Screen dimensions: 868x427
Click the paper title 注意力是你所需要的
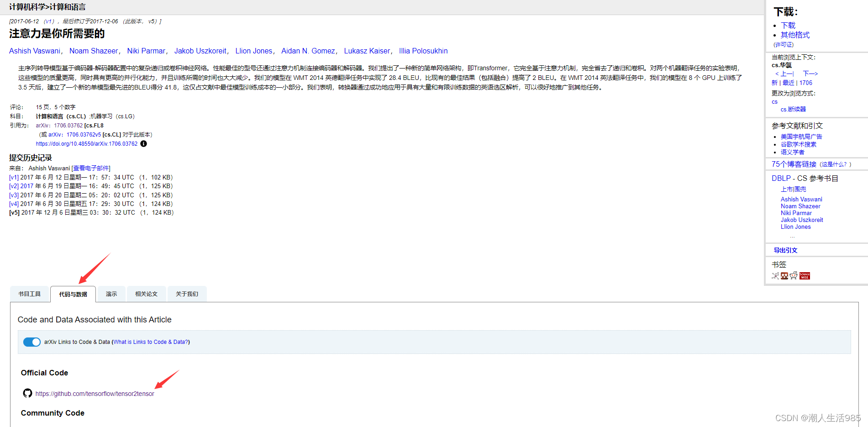57,34
